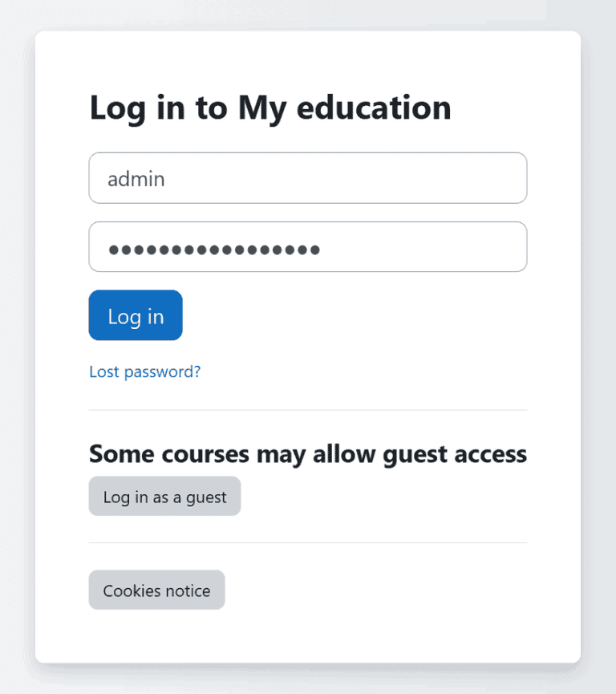616x694 pixels.
Task: Click the Log in to My education heading
Action: [x=269, y=108]
